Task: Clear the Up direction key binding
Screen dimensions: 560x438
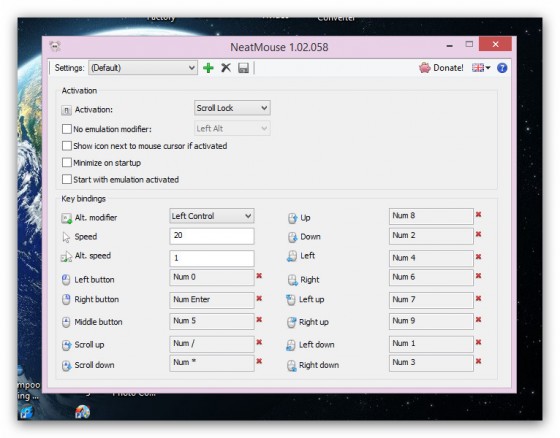Action: [479, 214]
